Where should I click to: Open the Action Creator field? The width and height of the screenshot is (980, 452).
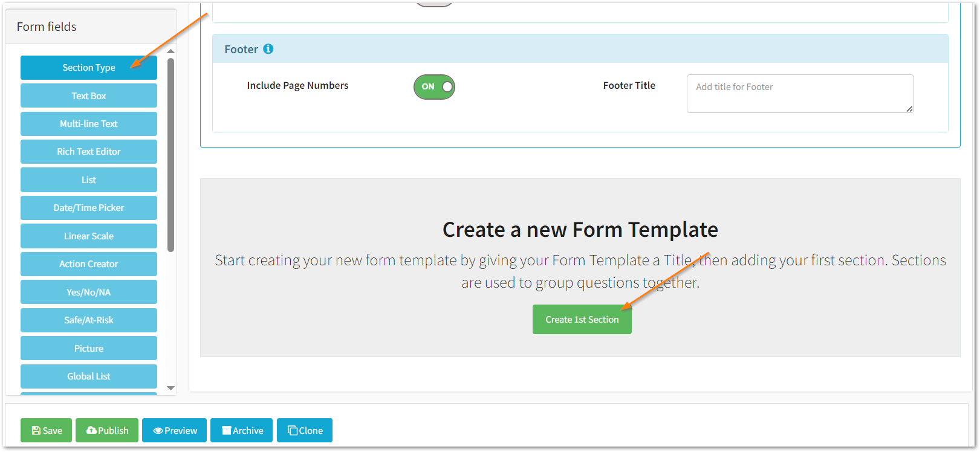coord(88,263)
